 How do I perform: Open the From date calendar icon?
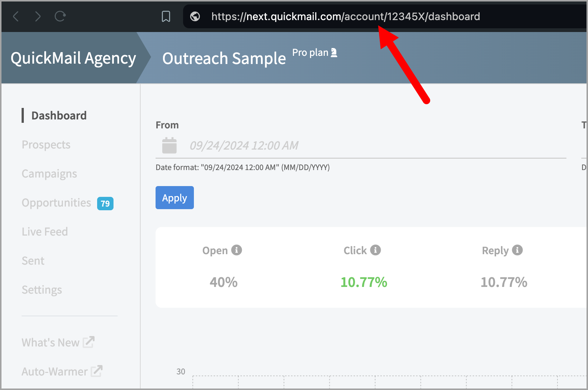pos(169,145)
